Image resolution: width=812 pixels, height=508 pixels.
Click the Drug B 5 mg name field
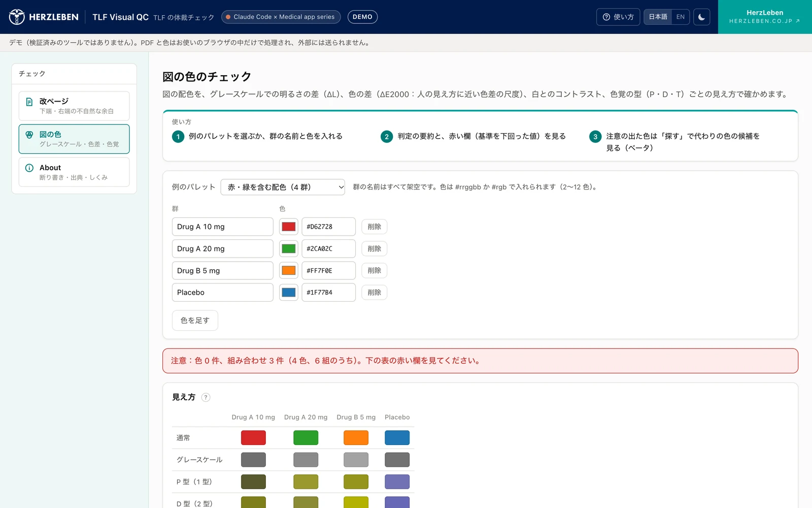pyautogui.click(x=222, y=271)
